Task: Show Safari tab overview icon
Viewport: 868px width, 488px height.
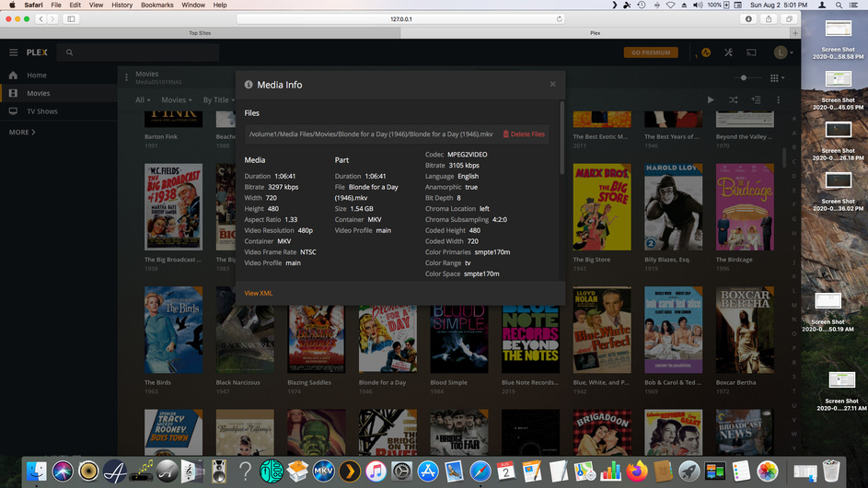Action: click(789, 18)
